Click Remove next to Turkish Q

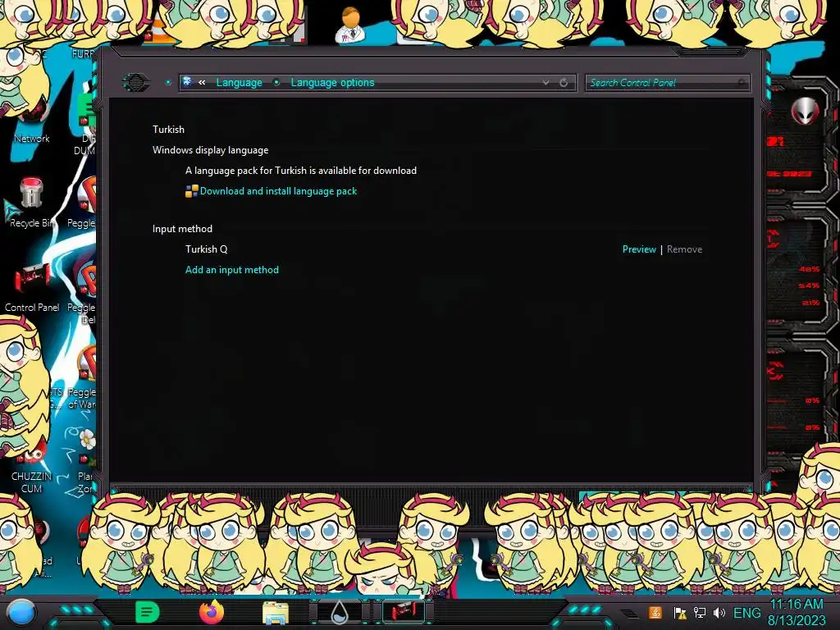click(x=684, y=249)
